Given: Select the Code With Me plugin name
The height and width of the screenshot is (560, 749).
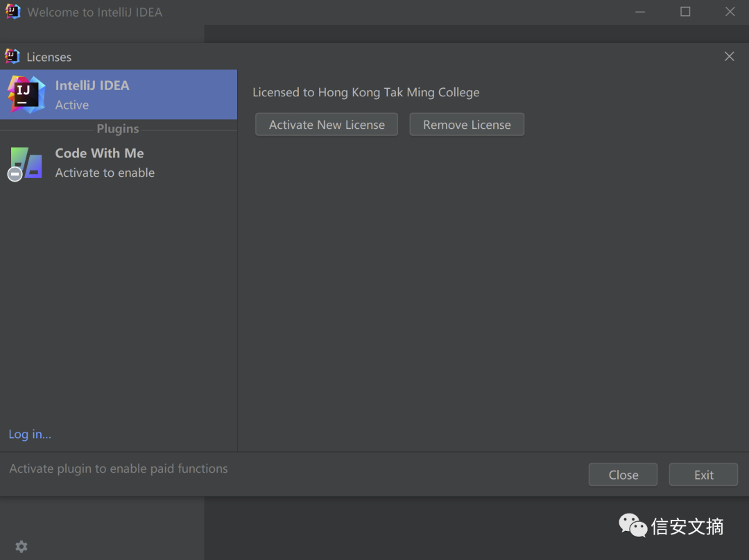Looking at the screenshot, I should coord(100,153).
